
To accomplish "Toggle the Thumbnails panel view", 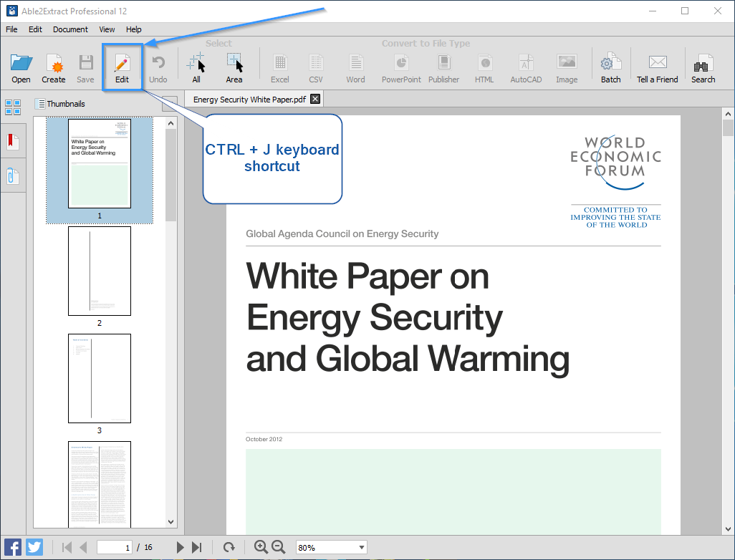I will (x=13, y=107).
